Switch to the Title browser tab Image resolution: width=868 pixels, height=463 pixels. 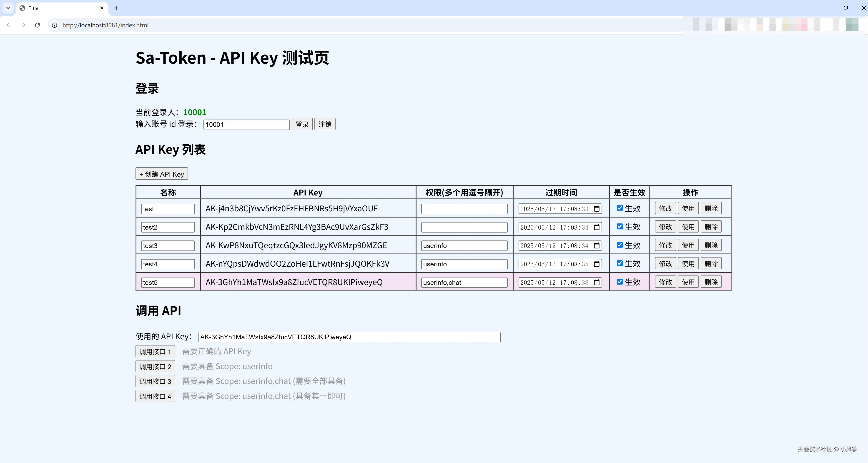(x=50, y=8)
